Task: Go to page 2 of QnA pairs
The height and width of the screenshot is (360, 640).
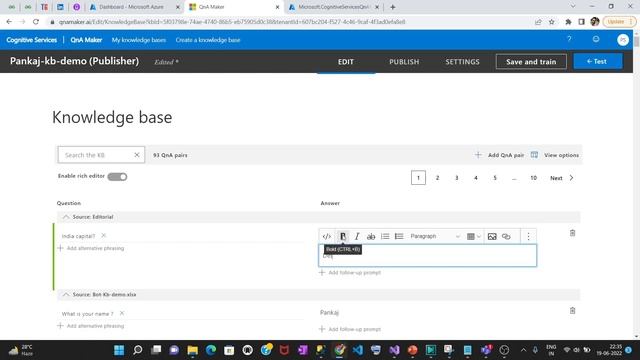Action: tap(437, 178)
